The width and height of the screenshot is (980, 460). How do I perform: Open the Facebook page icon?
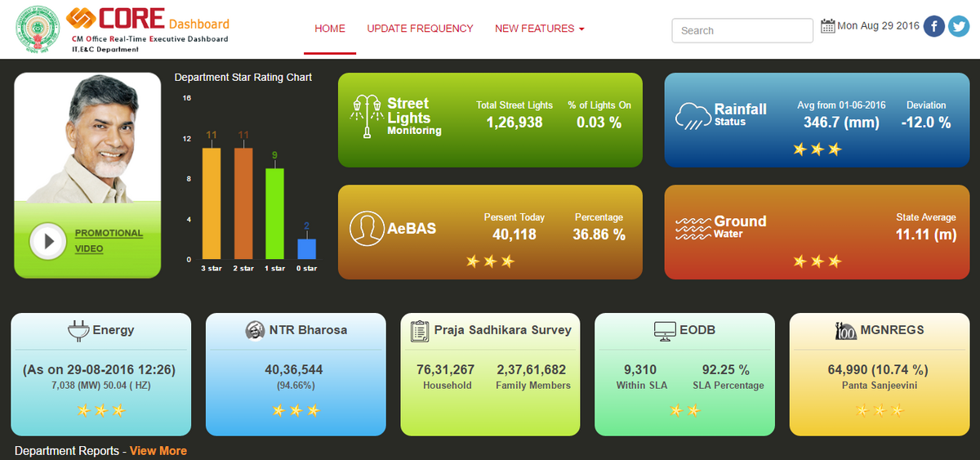[x=934, y=26]
